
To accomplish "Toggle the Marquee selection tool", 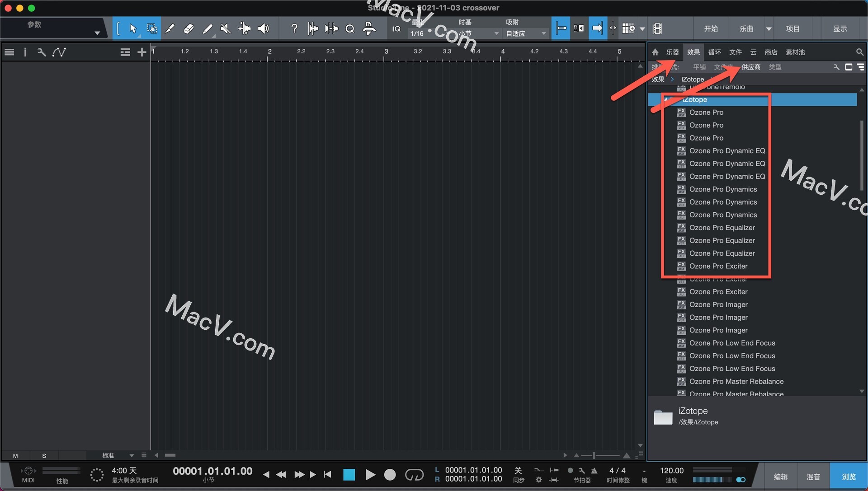I will [151, 28].
